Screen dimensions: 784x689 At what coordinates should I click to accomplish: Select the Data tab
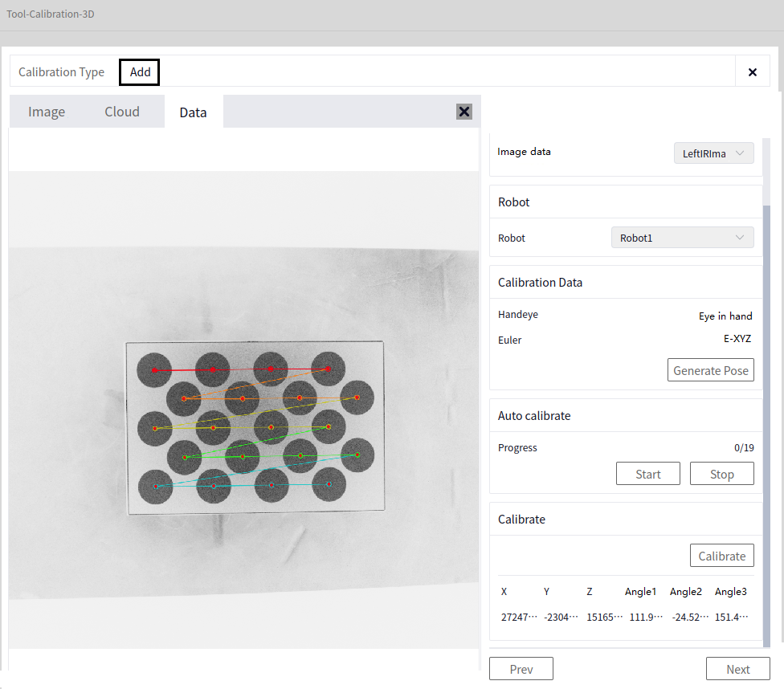tap(193, 112)
